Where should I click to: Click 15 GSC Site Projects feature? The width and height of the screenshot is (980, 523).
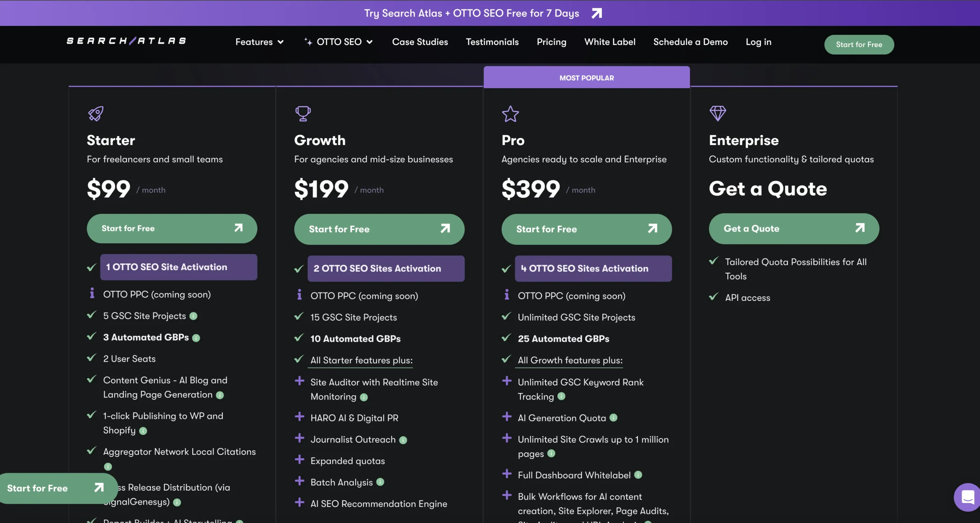point(354,317)
